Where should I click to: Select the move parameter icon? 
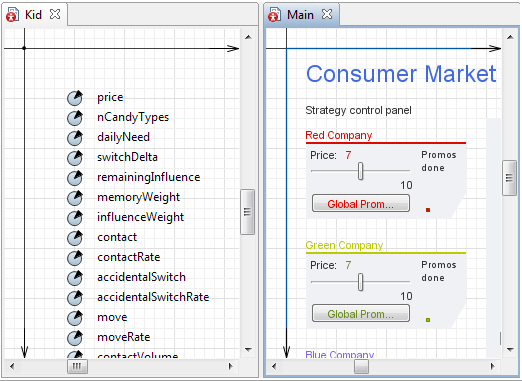[x=75, y=318]
